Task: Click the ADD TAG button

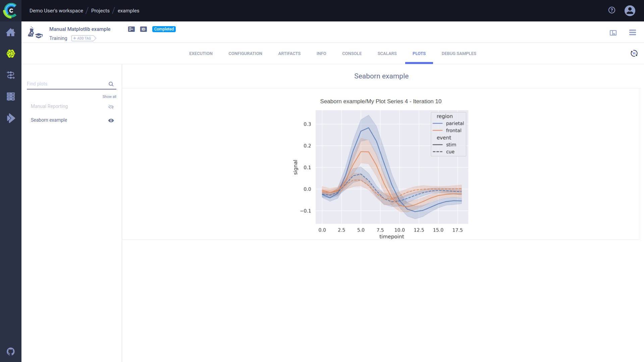Action: coord(84,38)
